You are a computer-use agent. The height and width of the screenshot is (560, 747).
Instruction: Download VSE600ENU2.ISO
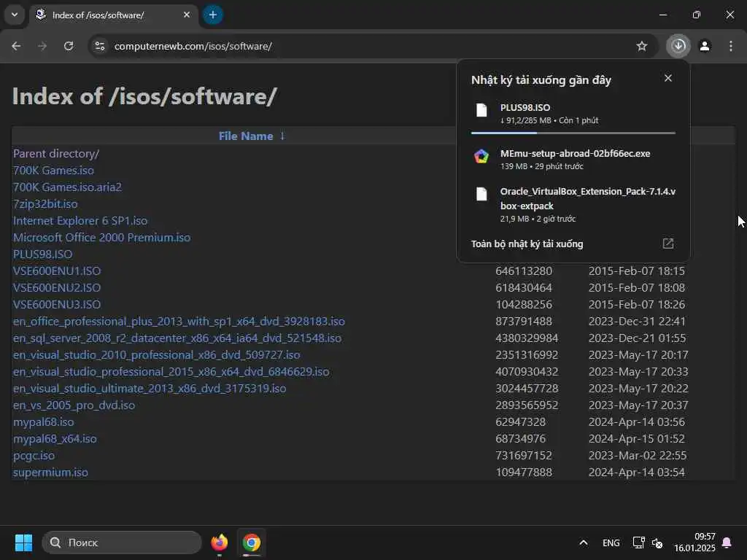[57, 287]
